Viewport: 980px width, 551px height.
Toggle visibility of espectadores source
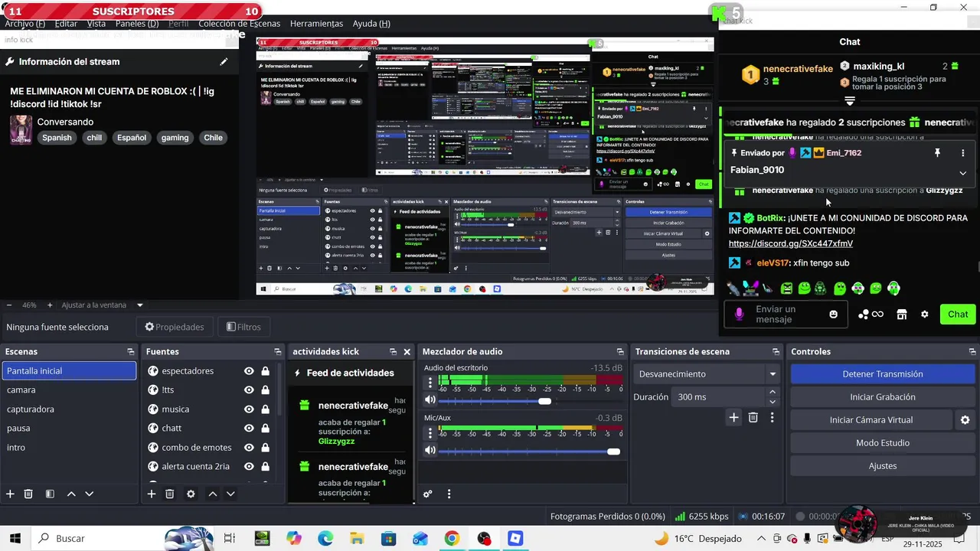point(249,371)
